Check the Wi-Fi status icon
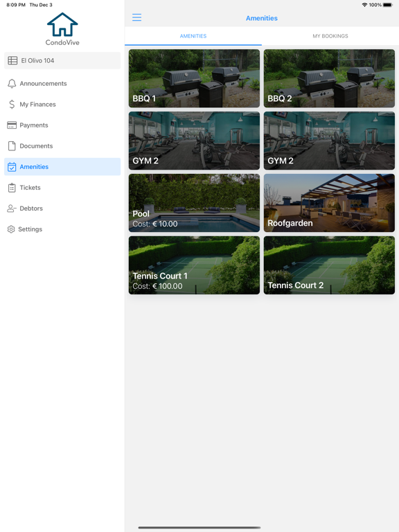The width and height of the screenshot is (399, 532). click(365, 5)
